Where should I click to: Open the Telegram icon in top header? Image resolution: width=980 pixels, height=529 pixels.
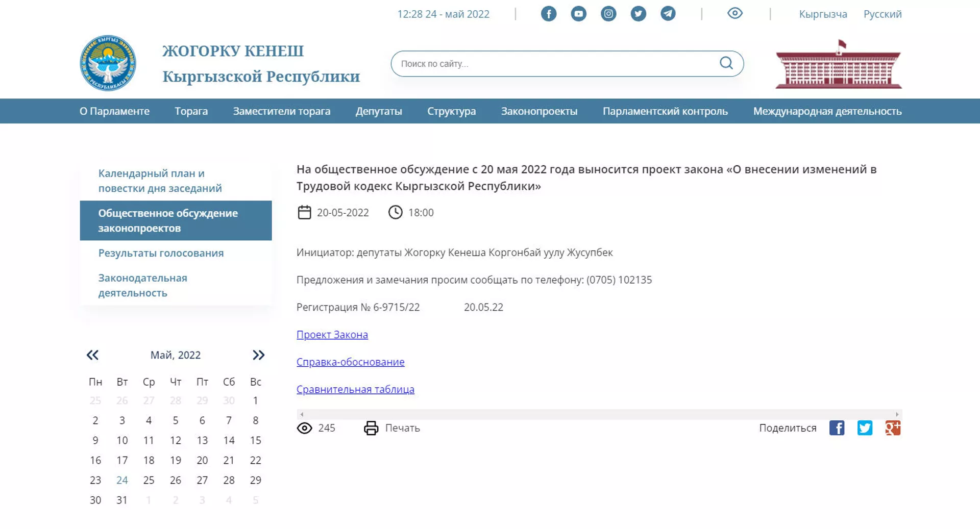point(668,14)
